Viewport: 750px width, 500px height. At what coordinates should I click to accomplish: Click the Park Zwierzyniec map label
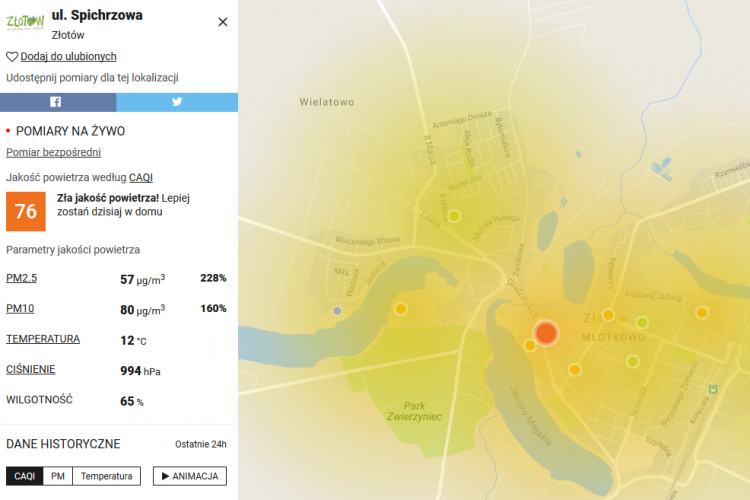click(414, 411)
